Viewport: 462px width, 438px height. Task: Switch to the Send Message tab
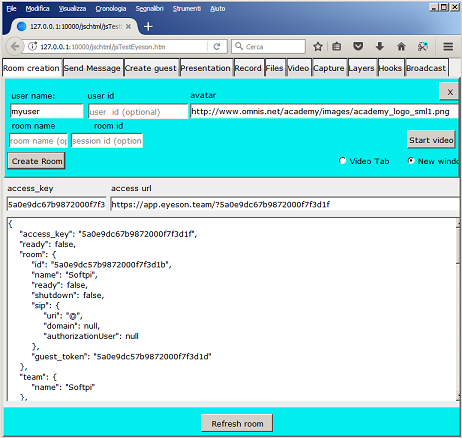[92, 68]
